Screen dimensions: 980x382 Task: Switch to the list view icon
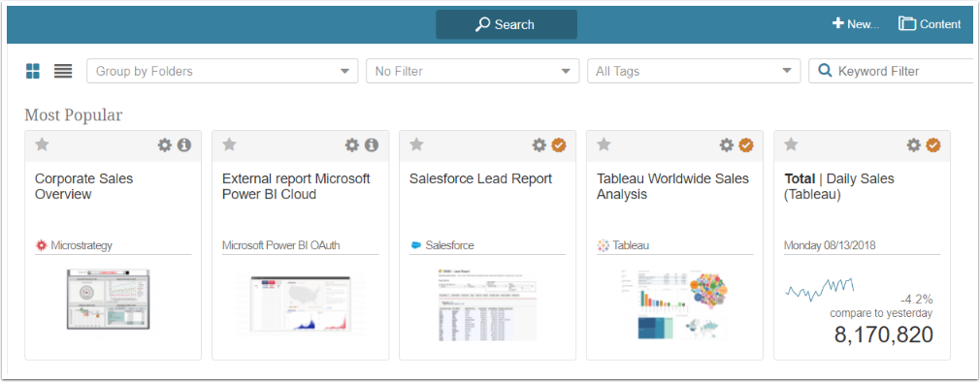coord(63,71)
